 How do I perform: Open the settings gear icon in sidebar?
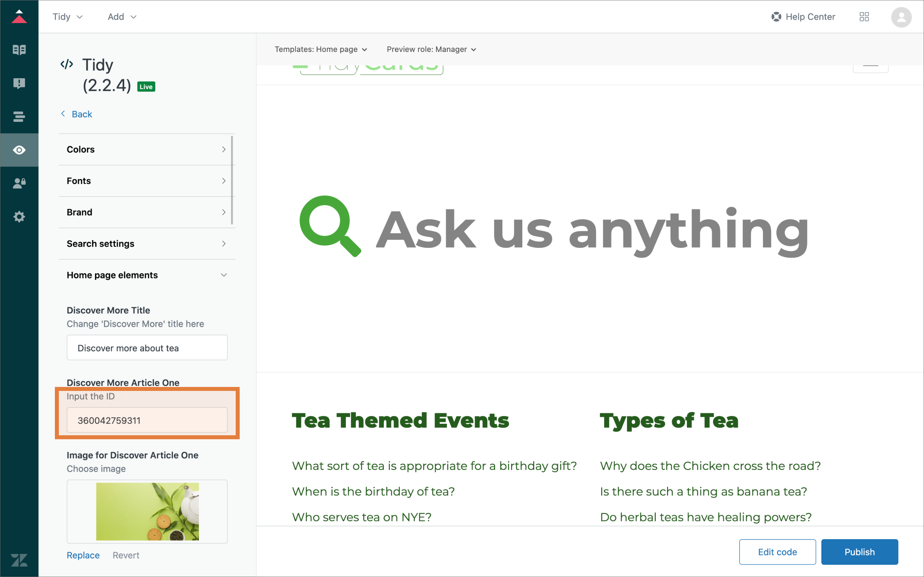(x=19, y=217)
